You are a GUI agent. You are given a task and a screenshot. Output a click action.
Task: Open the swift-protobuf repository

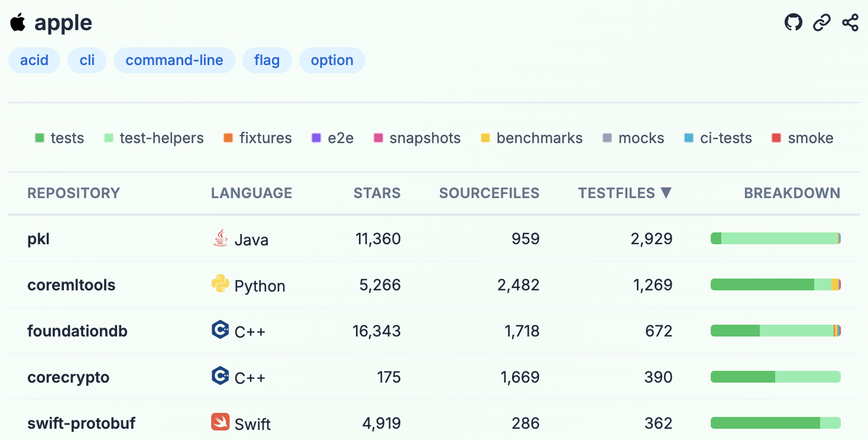(82, 423)
